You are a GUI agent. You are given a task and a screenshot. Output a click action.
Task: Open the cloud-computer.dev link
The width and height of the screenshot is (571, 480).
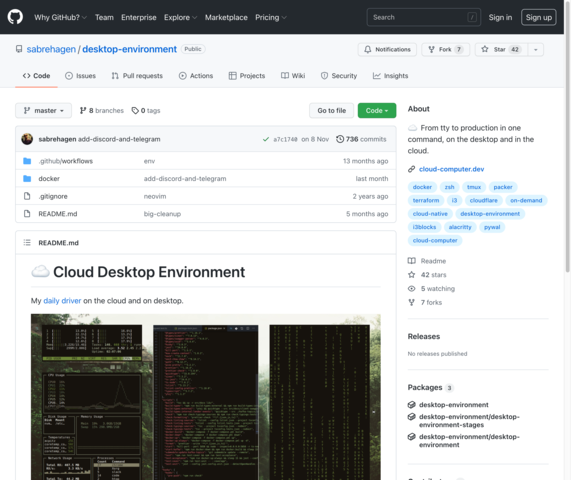tap(452, 169)
